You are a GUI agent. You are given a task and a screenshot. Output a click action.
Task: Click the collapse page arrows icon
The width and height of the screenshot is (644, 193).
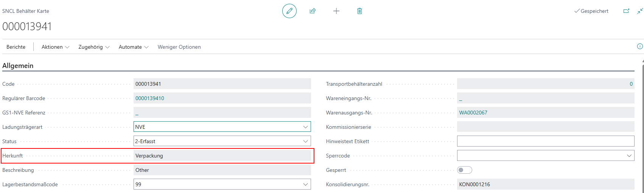(640, 11)
